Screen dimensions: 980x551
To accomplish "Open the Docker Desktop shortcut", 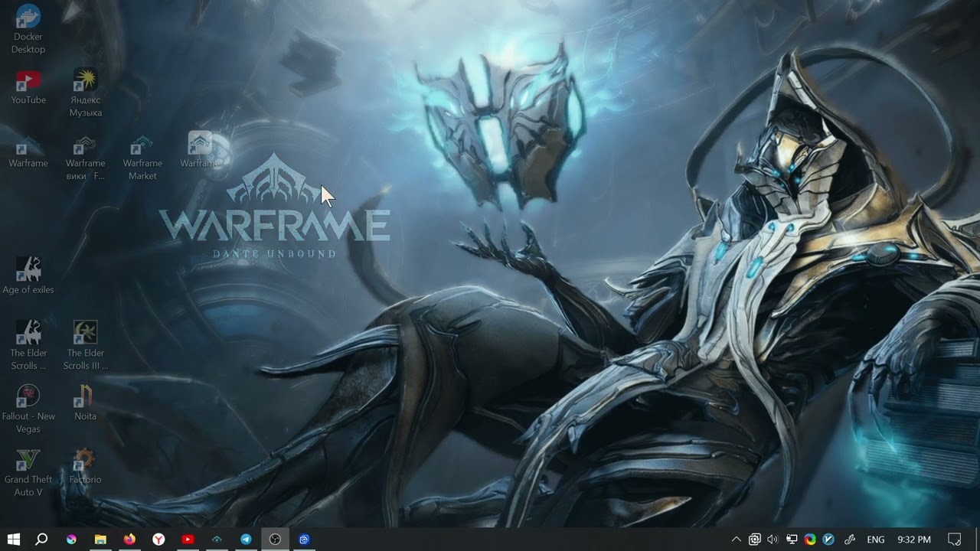I will pyautogui.click(x=28, y=29).
